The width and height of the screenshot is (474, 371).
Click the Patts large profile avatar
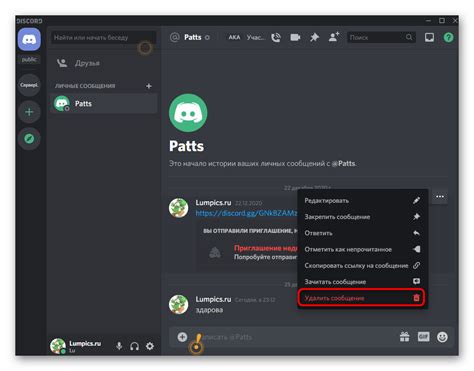click(x=188, y=113)
